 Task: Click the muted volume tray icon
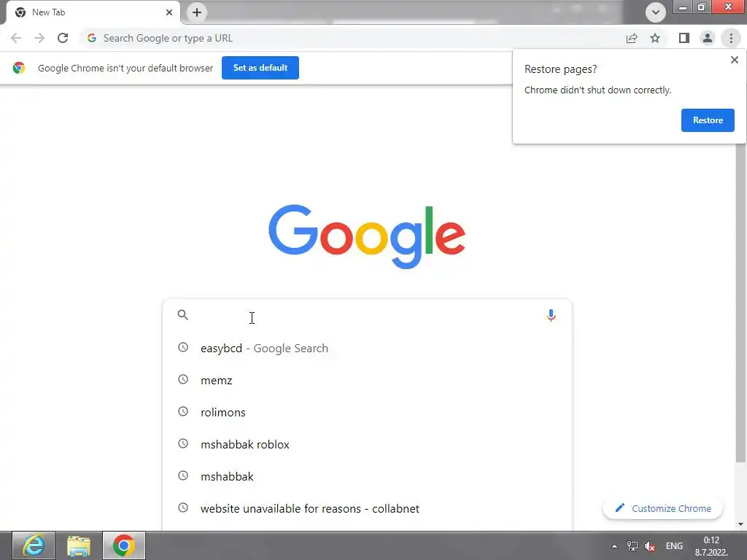[650, 546]
